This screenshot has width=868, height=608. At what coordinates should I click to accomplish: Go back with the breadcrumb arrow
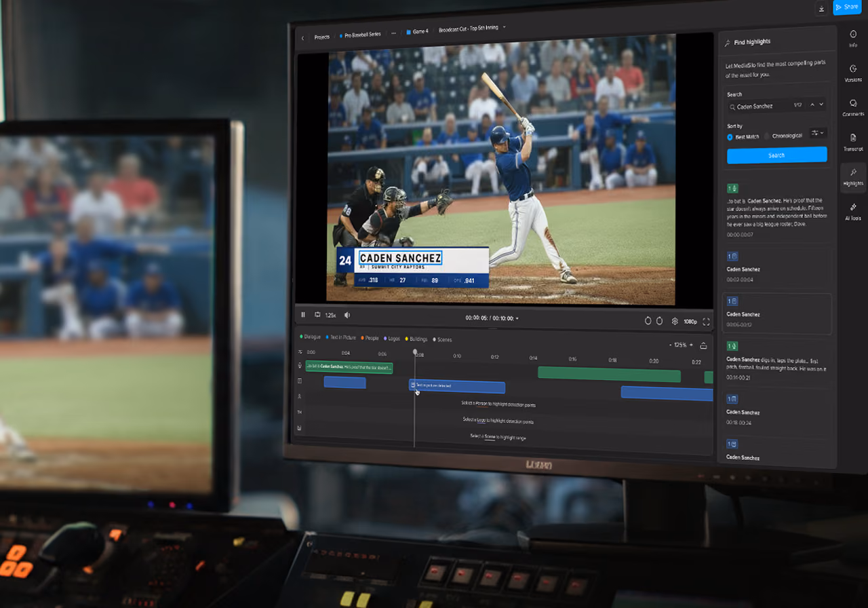click(302, 37)
